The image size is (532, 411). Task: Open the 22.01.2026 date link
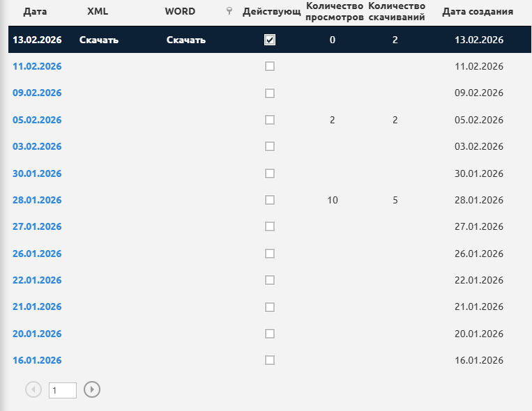tap(37, 280)
